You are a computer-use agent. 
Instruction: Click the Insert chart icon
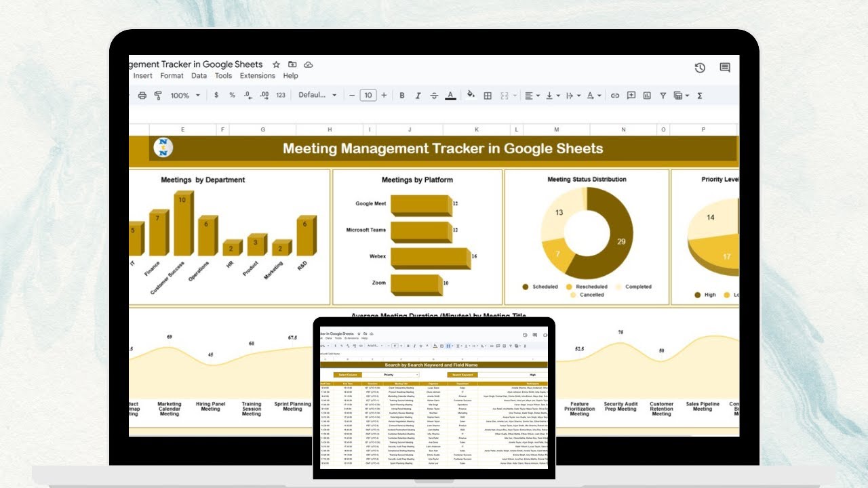point(647,96)
